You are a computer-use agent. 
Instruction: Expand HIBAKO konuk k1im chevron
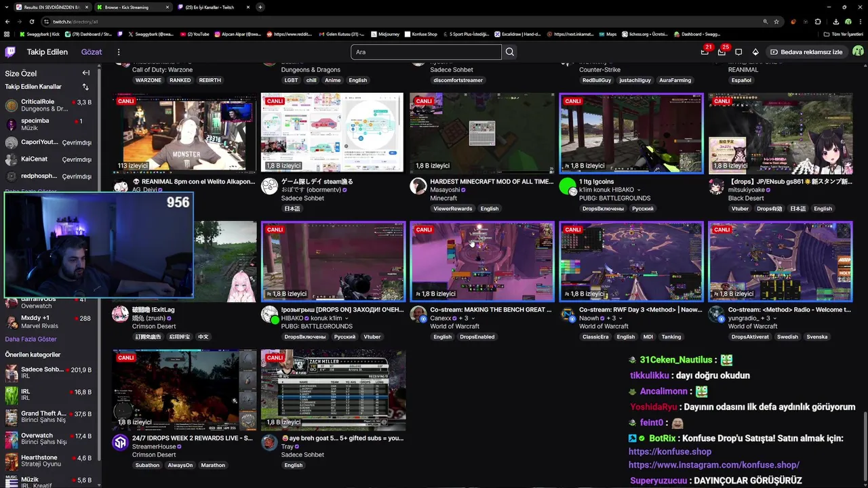pos(346,319)
